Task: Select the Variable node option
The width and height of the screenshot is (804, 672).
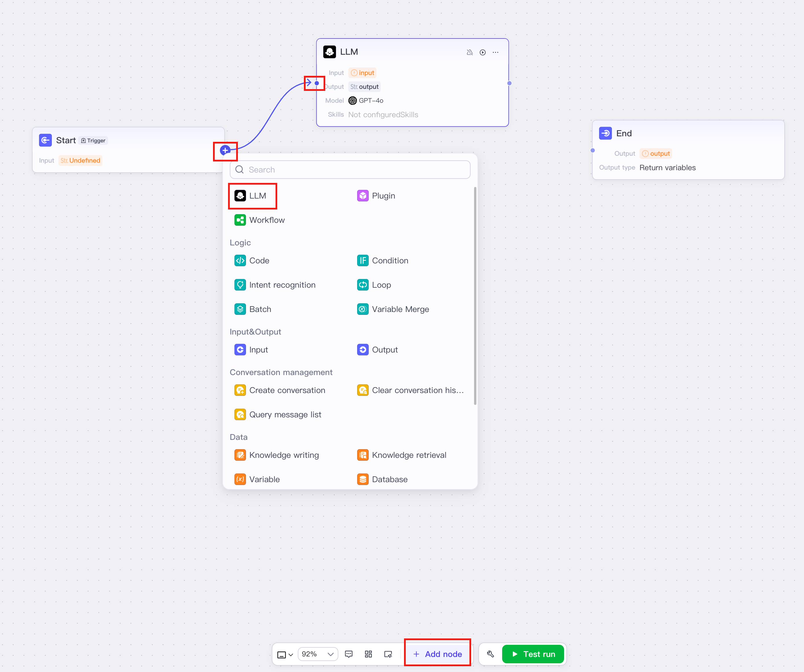Action: tap(257, 479)
